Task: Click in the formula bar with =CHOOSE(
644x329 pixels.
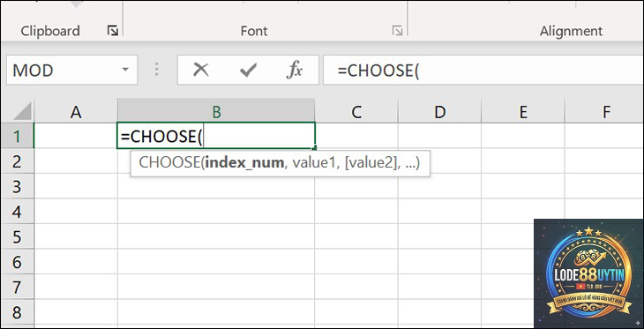Action: coord(483,71)
